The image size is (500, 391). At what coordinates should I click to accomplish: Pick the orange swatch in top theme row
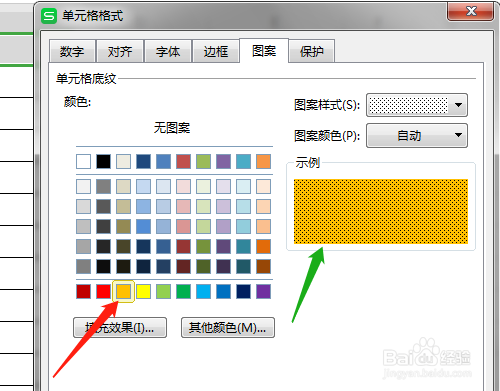263,161
